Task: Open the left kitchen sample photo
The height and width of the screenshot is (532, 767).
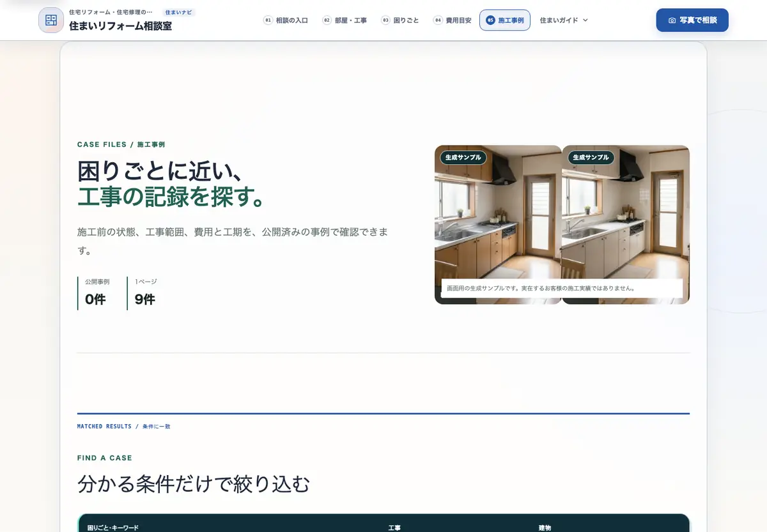Action: click(498, 224)
